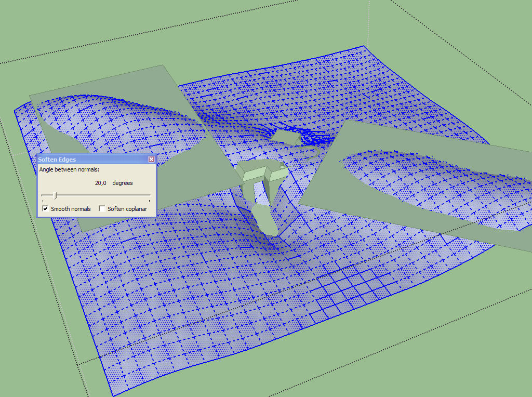532x397 pixels.
Task: Close the Soften Edges dialog
Action: pos(151,160)
